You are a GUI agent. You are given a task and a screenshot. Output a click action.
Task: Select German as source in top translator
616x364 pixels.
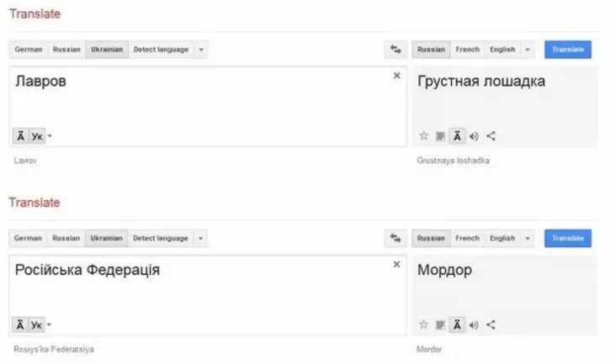[x=28, y=50]
